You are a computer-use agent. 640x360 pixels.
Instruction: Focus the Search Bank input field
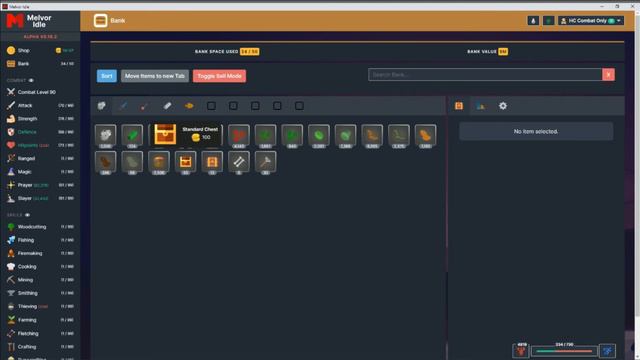point(485,75)
